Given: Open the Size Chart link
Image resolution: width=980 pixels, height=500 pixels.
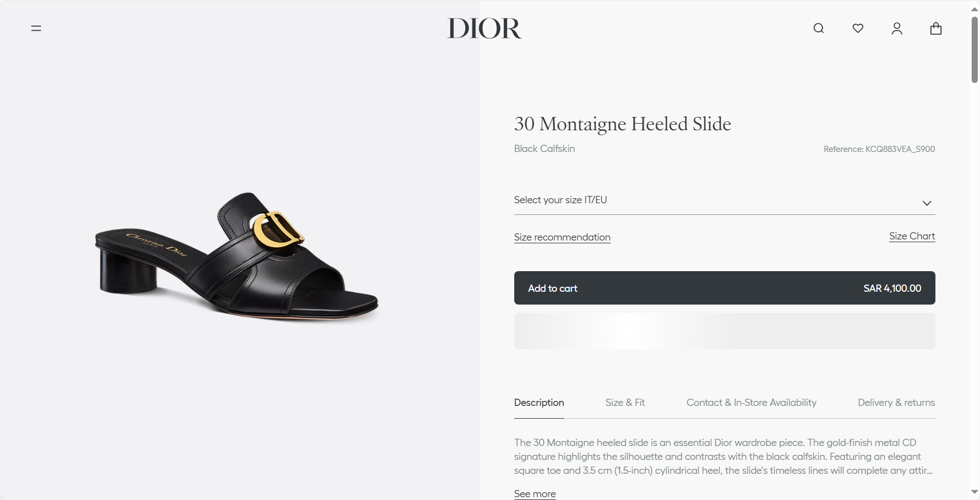Looking at the screenshot, I should coord(912,236).
